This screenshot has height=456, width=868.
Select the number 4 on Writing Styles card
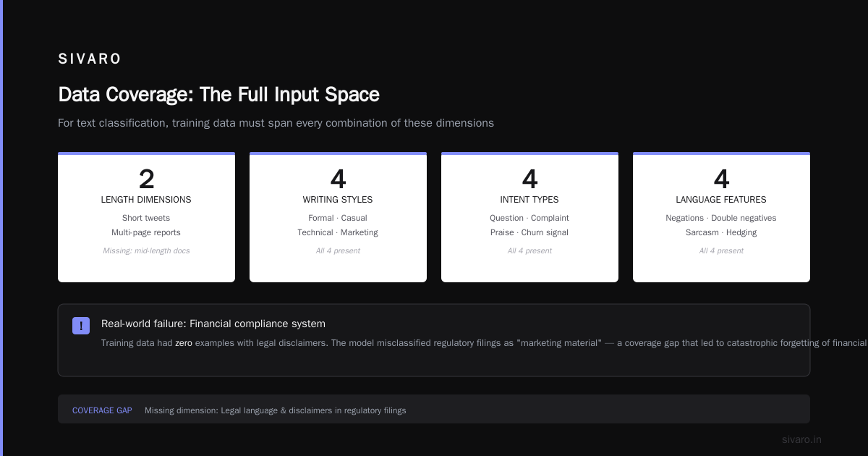coord(338,179)
